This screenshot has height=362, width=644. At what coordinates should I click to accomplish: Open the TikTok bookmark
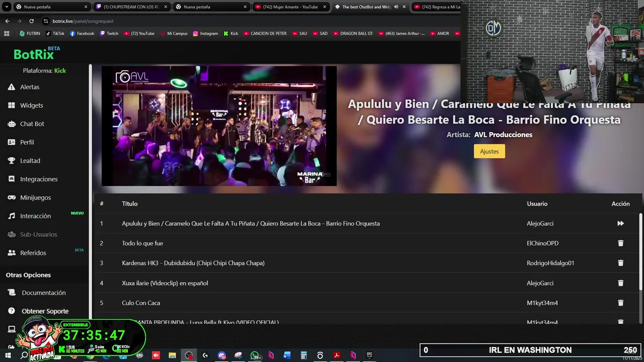click(55, 34)
